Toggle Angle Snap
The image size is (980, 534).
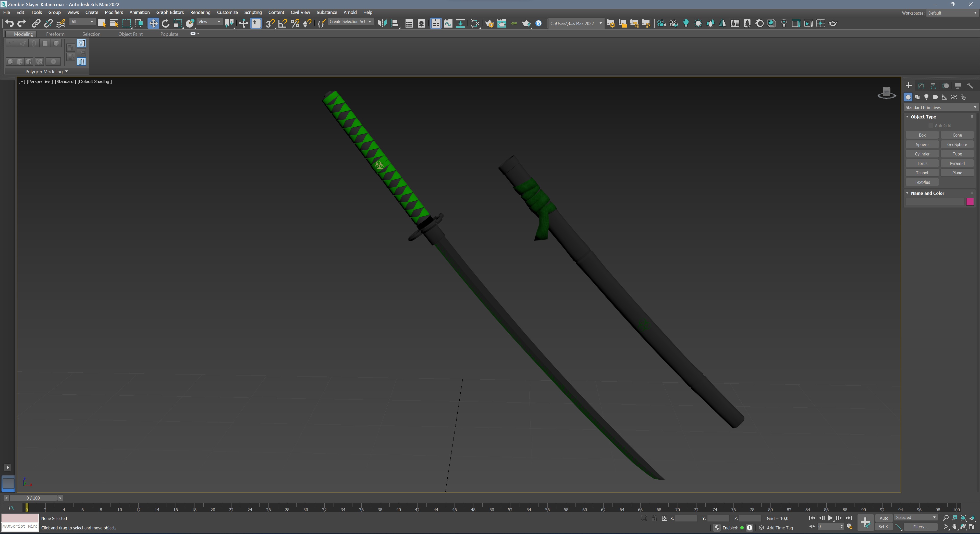pyautogui.click(x=283, y=23)
